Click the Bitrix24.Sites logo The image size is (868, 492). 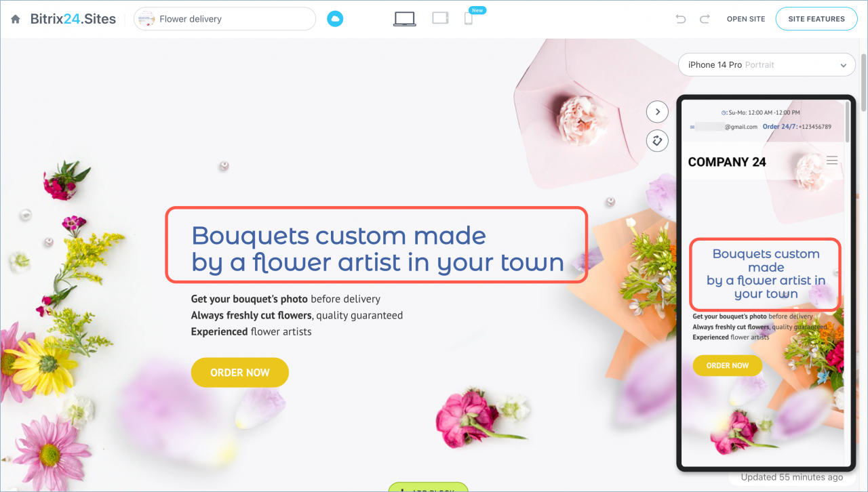coord(73,19)
